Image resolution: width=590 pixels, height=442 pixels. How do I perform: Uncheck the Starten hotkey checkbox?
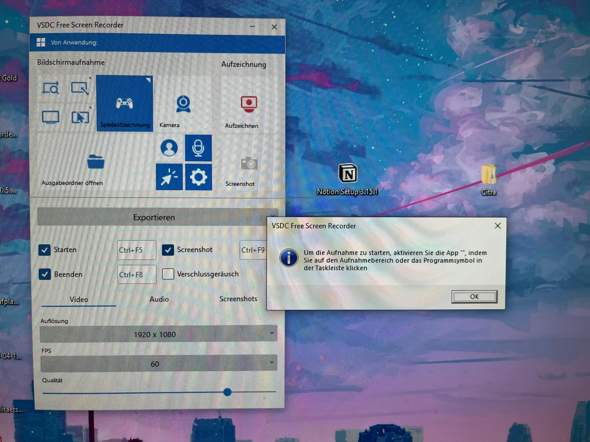coord(44,250)
